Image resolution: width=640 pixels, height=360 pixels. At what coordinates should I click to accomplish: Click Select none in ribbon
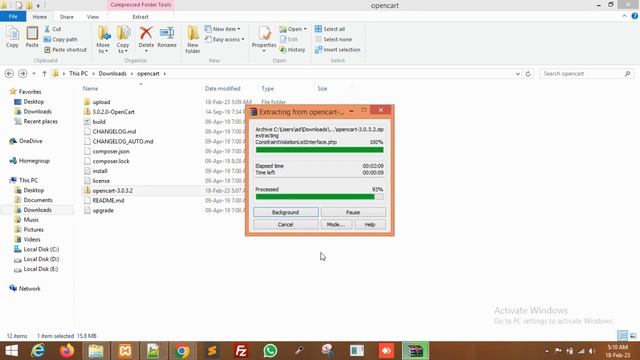click(x=333, y=39)
